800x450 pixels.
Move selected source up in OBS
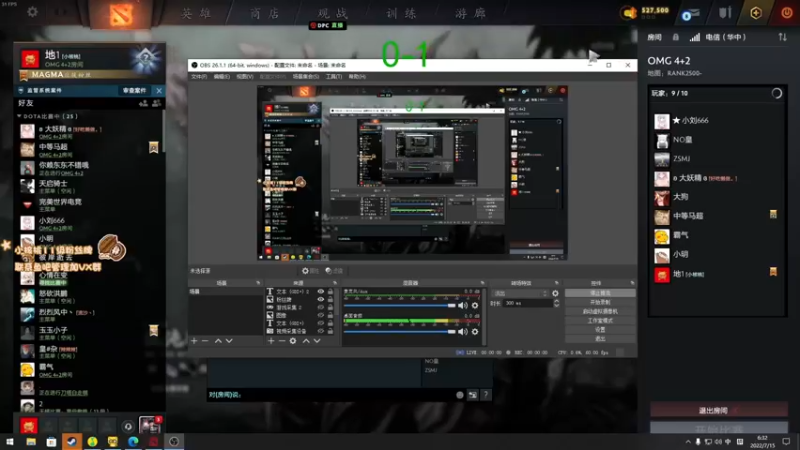[x=306, y=340]
